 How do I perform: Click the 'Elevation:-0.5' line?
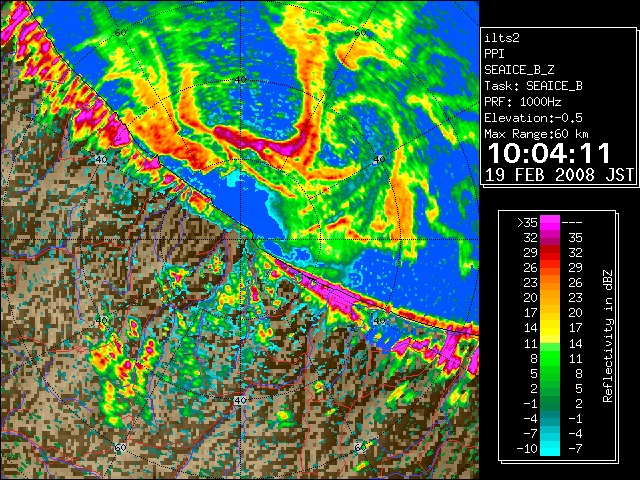tap(533, 118)
